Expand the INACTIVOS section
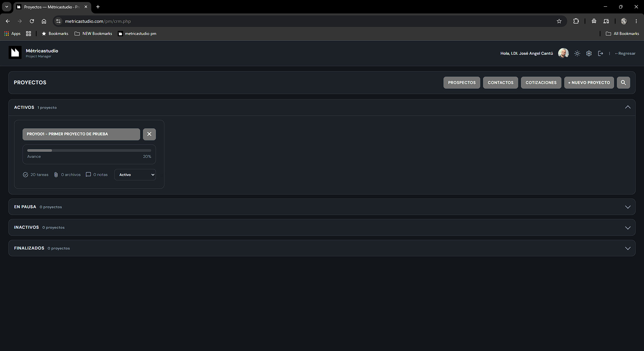 322,227
